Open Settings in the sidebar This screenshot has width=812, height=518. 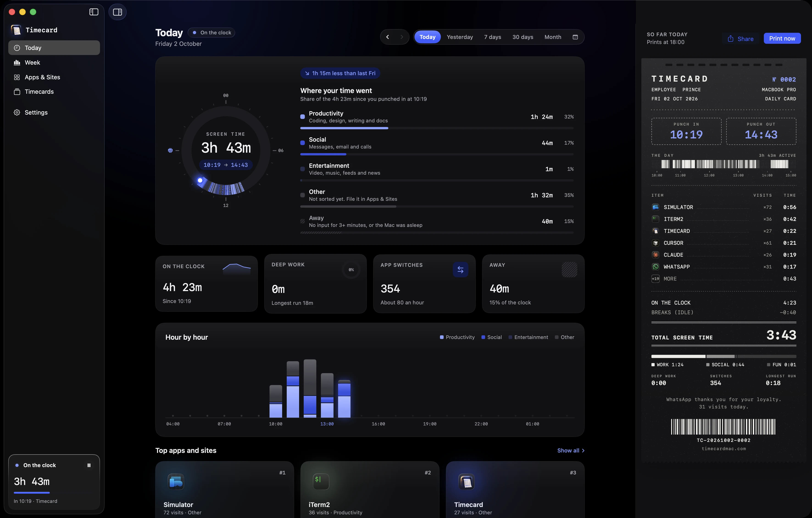pyautogui.click(x=54, y=113)
